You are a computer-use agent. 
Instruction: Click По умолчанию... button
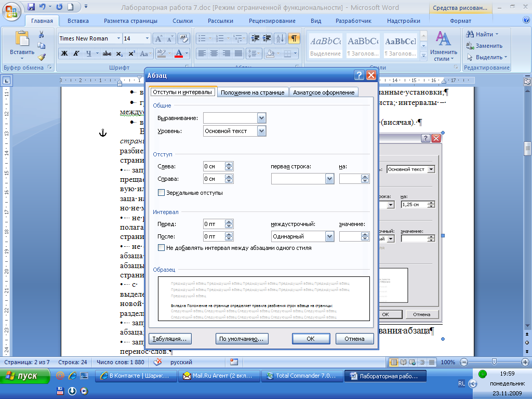coord(242,339)
